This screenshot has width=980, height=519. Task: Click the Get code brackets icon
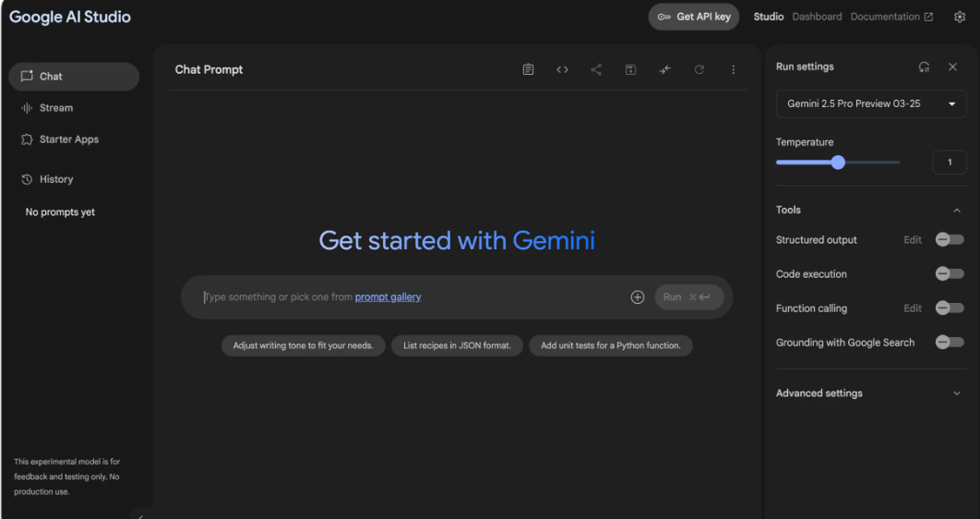(563, 69)
